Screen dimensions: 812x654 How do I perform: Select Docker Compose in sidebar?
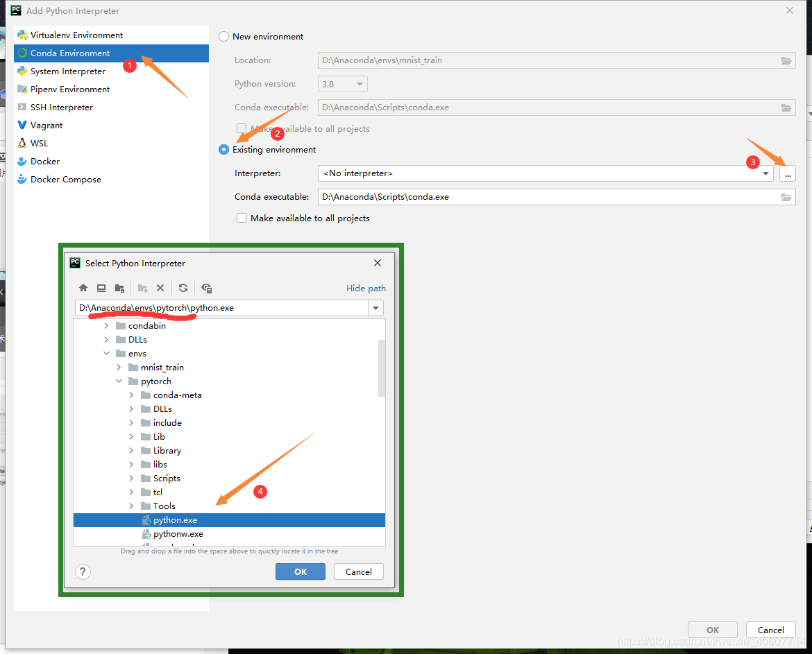tap(111, 180)
